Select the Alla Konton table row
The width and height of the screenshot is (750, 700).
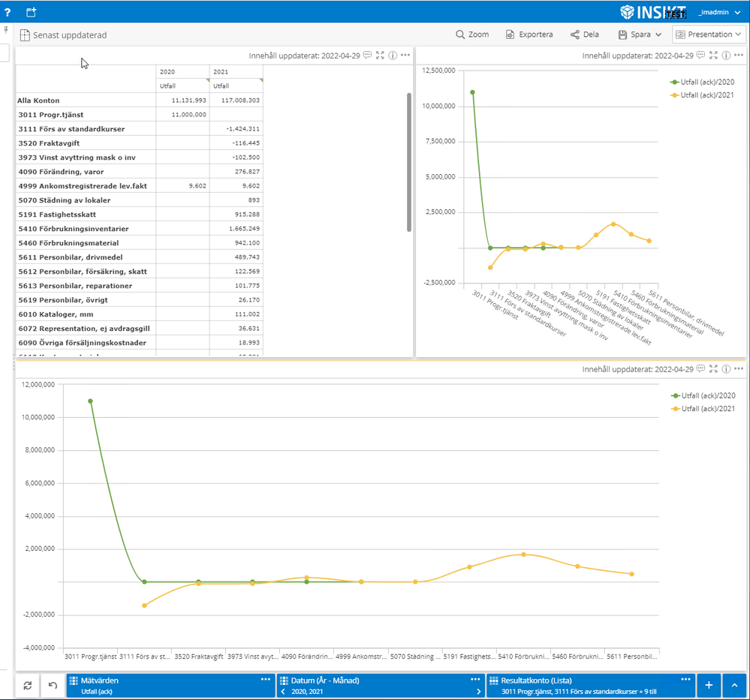click(139, 101)
